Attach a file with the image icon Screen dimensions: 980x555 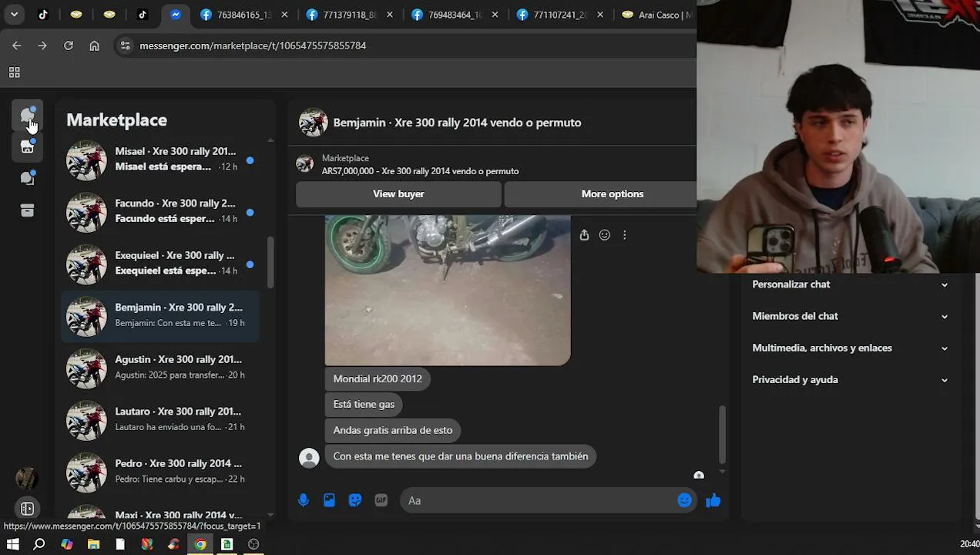click(329, 500)
